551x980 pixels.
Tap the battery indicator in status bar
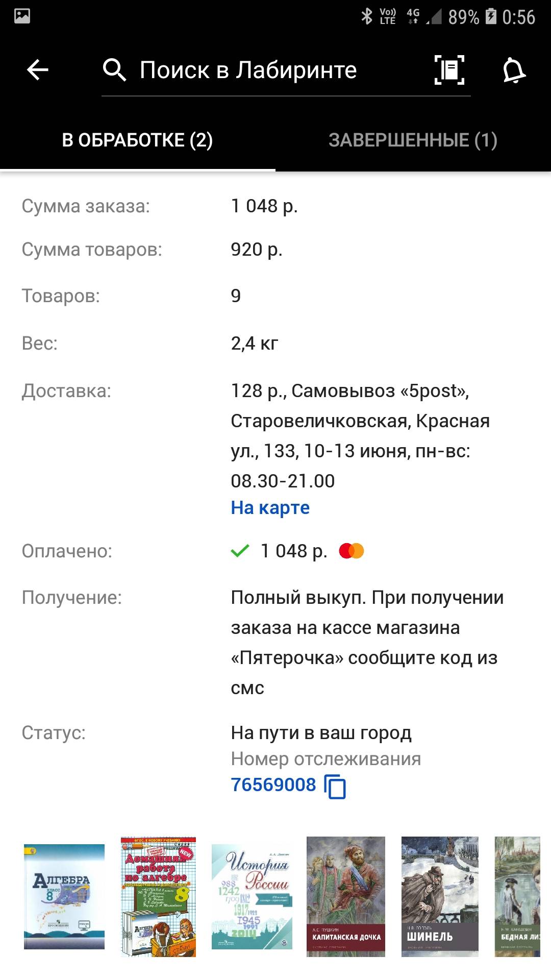click(x=491, y=16)
